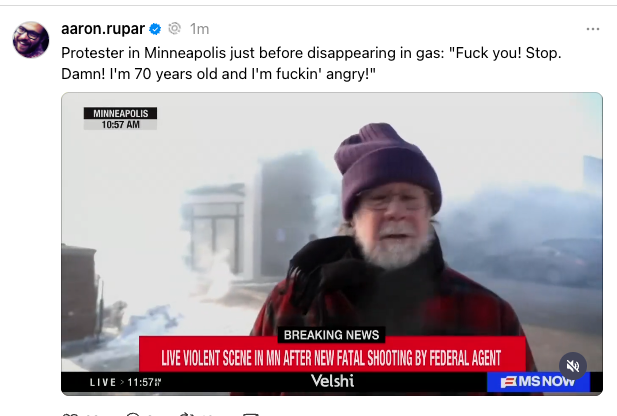Click the blue verified badge
This screenshot has height=416, width=617.
pyautogui.click(x=155, y=29)
